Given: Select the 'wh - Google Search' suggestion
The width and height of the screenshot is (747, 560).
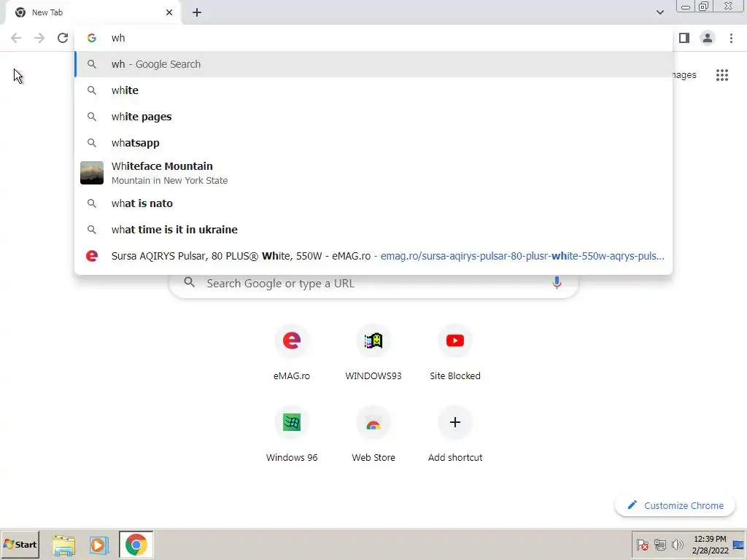Looking at the screenshot, I should click(373, 64).
